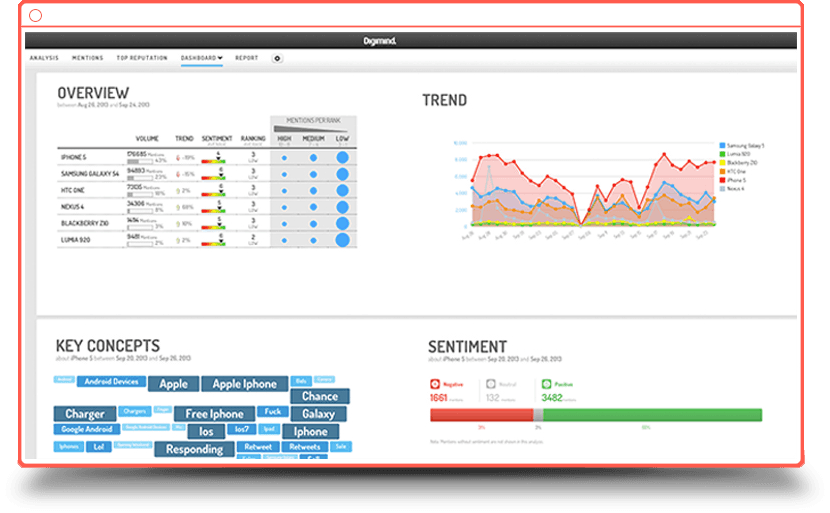Click the Apple Iphone concept tag
Image resolution: width=830 pixels, height=513 pixels.
click(x=245, y=384)
